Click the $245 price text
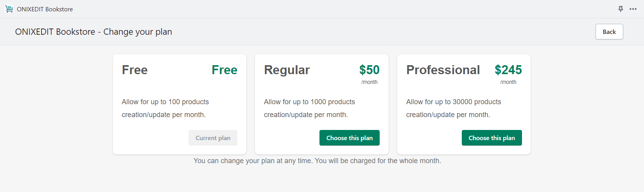Screen dimensions: 644x192 508,70
